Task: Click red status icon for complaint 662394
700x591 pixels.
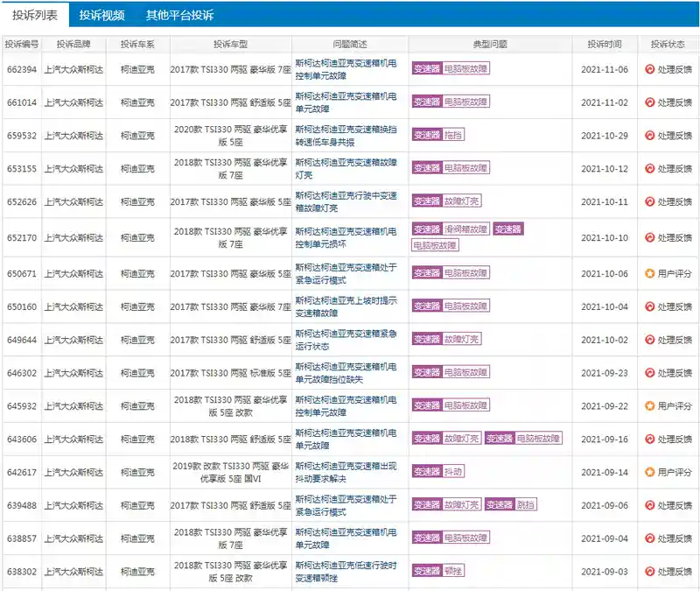Action: pyautogui.click(x=649, y=68)
